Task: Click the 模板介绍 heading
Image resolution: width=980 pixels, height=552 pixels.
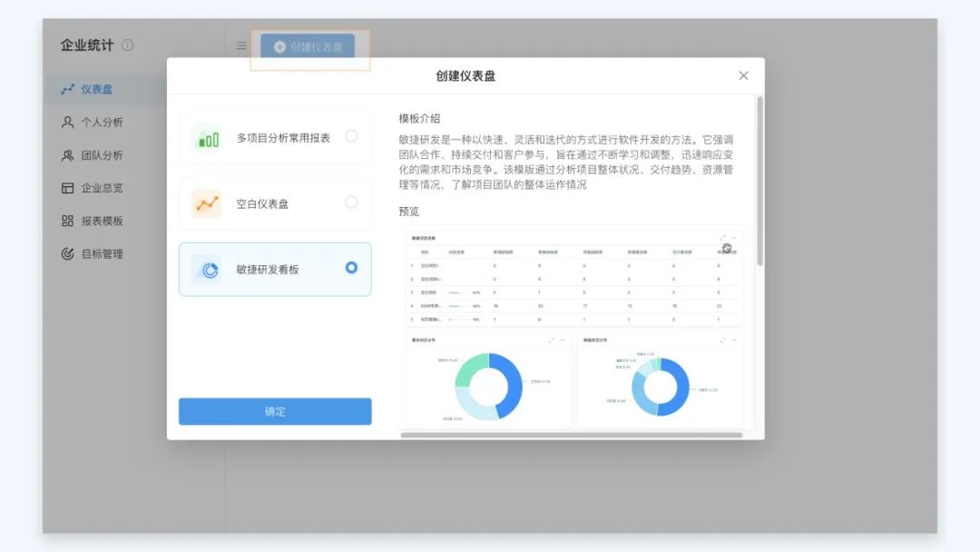Action: pyautogui.click(x=419, y=119)
